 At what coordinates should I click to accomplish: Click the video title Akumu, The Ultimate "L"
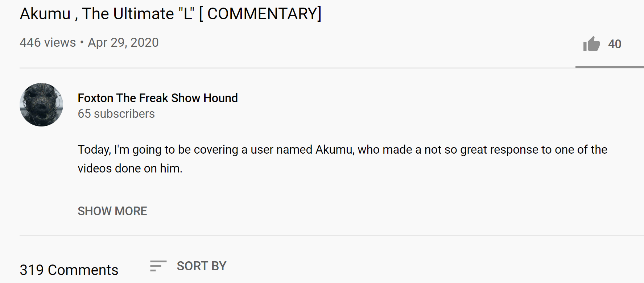(170, 14)
